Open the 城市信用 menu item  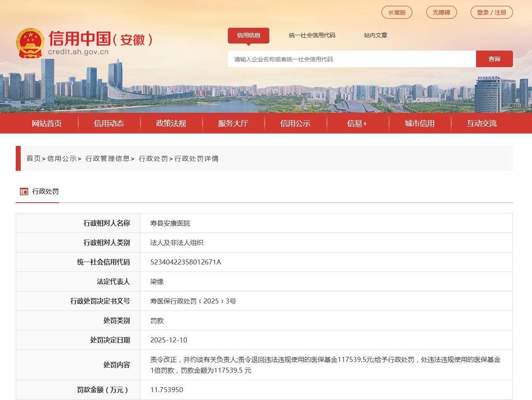click(x=419, y=123)
